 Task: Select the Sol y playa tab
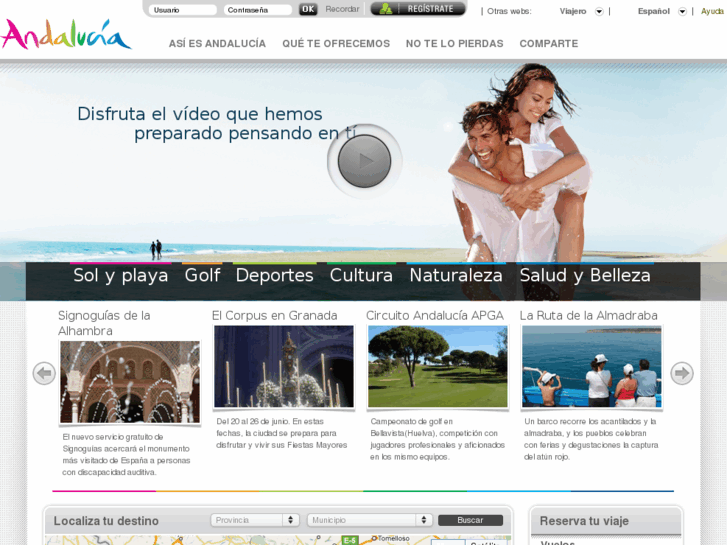[121, 275]
